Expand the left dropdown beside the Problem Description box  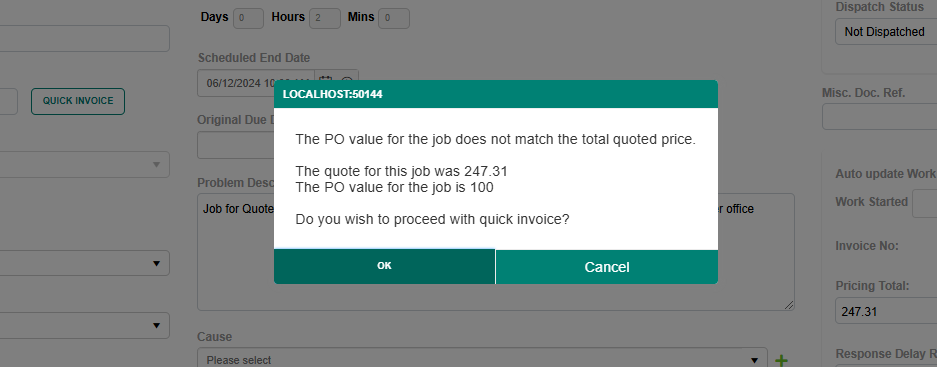click(x=84, y=263)
